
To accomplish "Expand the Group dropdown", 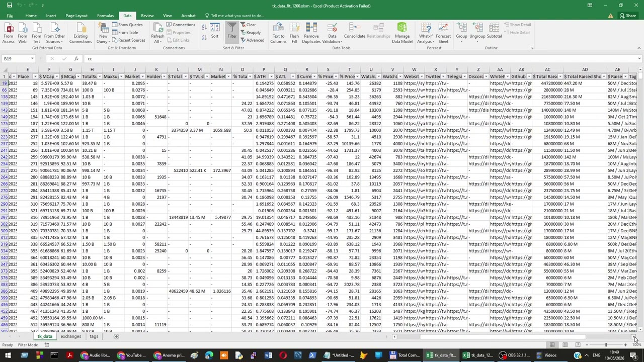I will click(x=461, y=39).
